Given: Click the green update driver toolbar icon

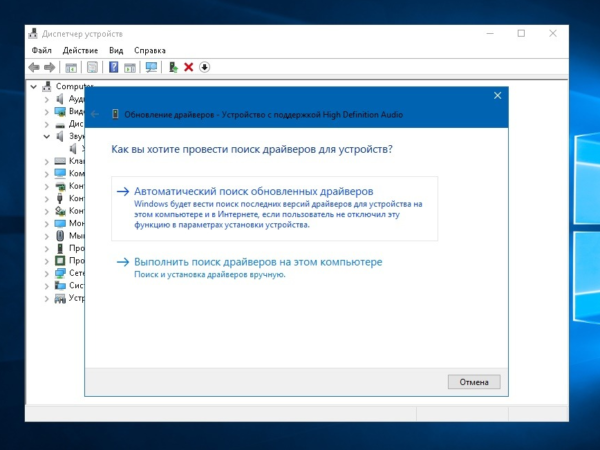Looking at the screenshot, I should pyautogui.click(x=173, y=67).
